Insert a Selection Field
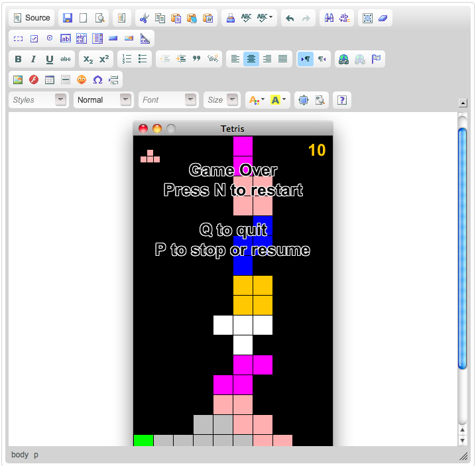Image resolution: width=476 pixels, height=466 pixels. pos(97,38)
